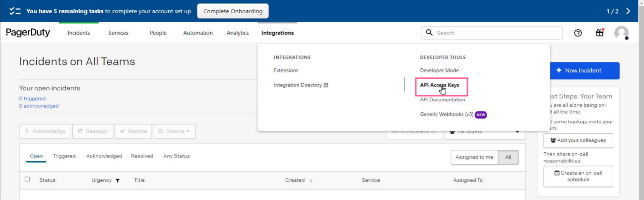Focus the Search input field
Screen dimensions: 644x200
(492, 33)
